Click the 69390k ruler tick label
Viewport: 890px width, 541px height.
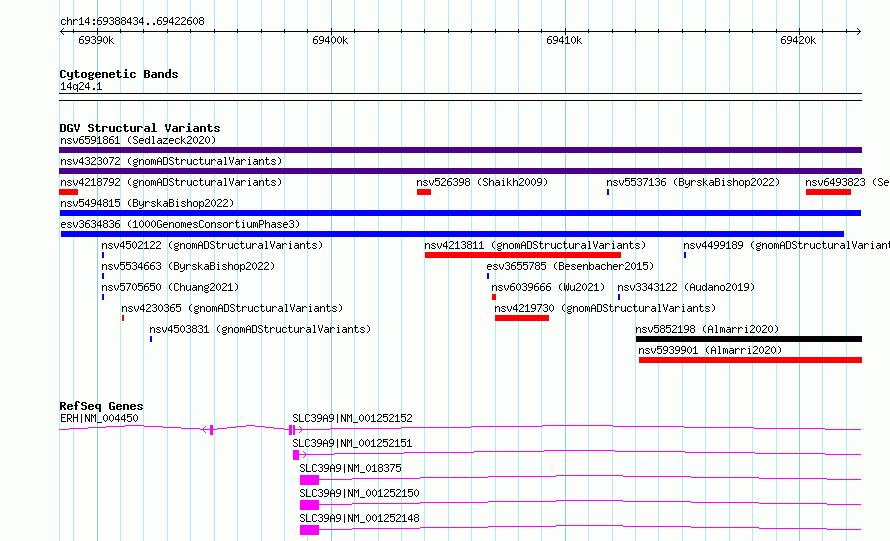[x=96, y=40]
